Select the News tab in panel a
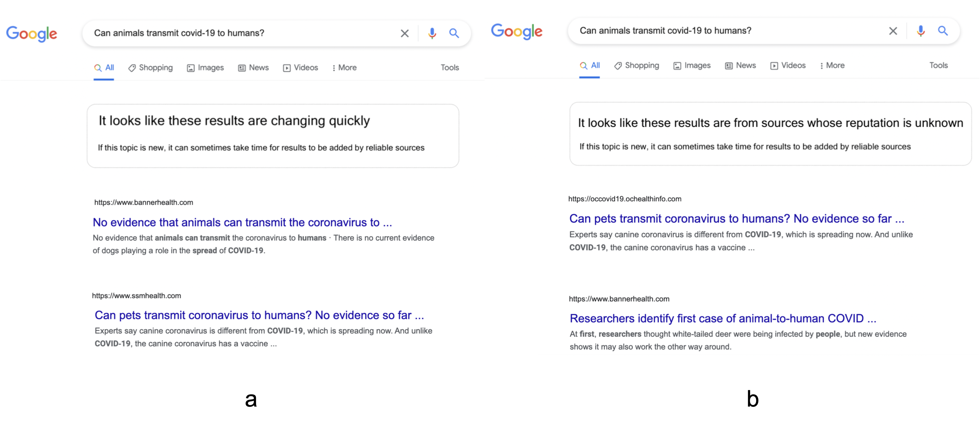Viewport: 980px width, 421px height. tap(253, 67)
